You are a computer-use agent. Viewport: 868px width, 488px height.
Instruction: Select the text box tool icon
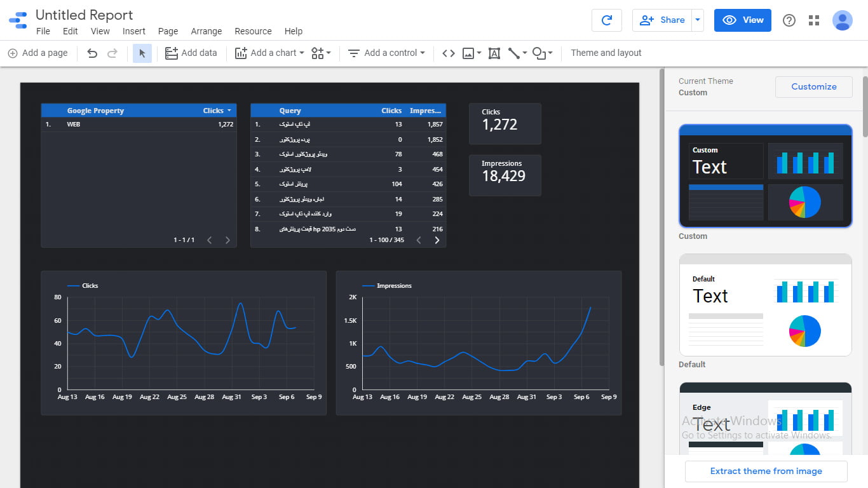(494, 53)
